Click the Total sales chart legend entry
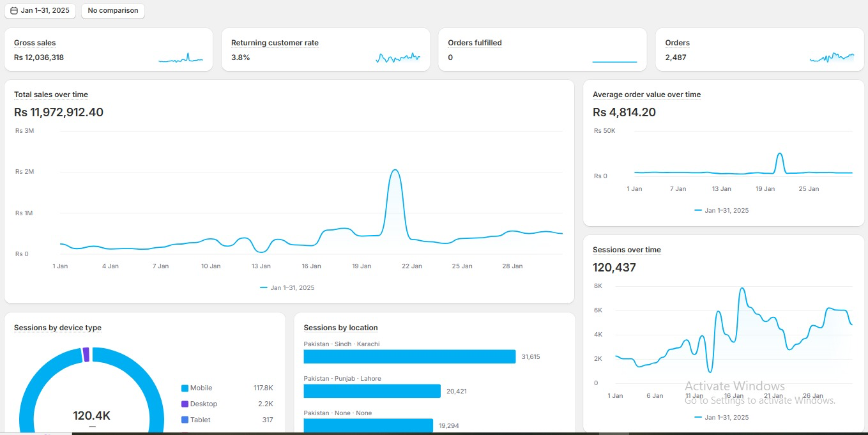 click(287, 288)
